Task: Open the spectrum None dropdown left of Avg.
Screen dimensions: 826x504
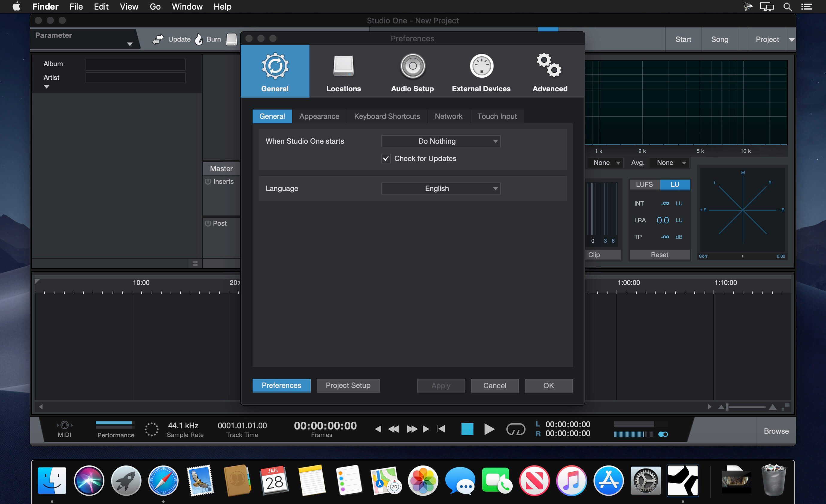Action: tap(605, 163)
